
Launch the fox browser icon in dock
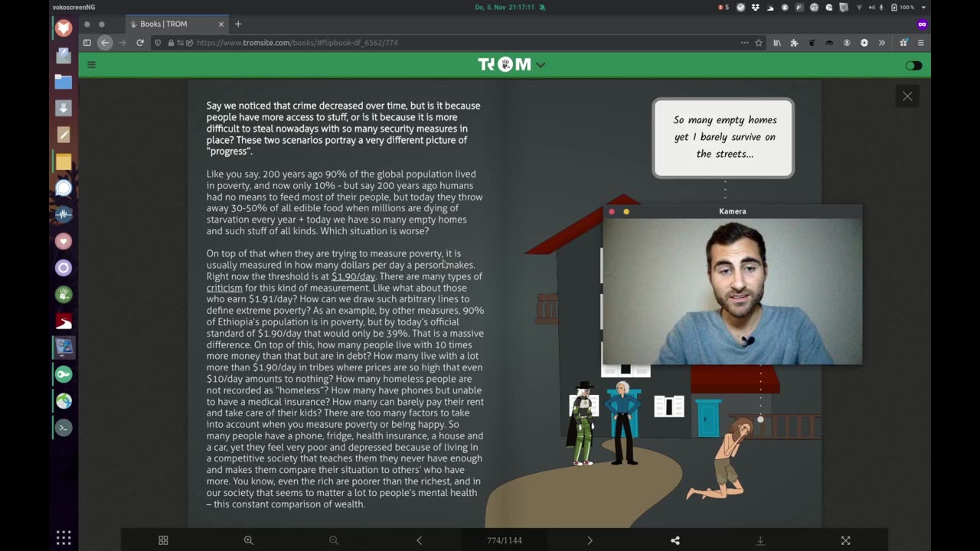pyautogui.click(x=64, y=28)
